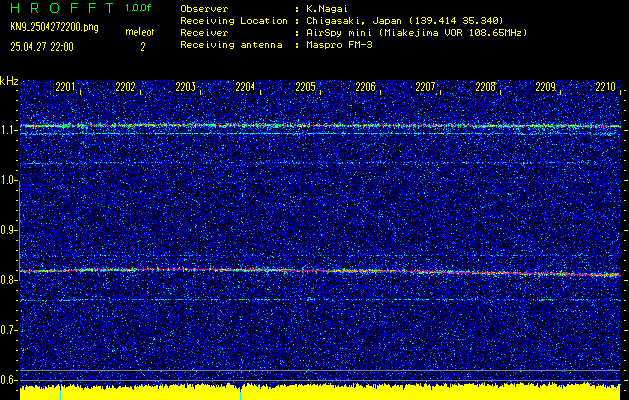Click the kHz axis unit label
The image size is (629, 400).
point(9,81)
